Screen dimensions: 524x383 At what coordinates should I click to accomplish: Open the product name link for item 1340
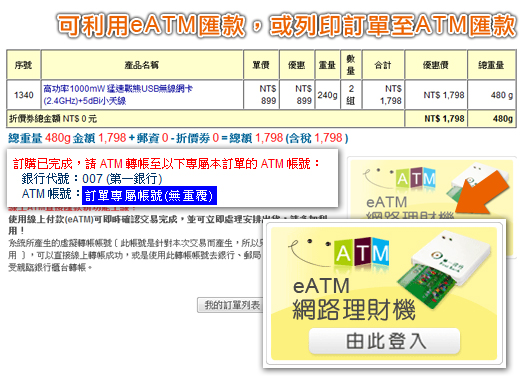tap(118, 95)
